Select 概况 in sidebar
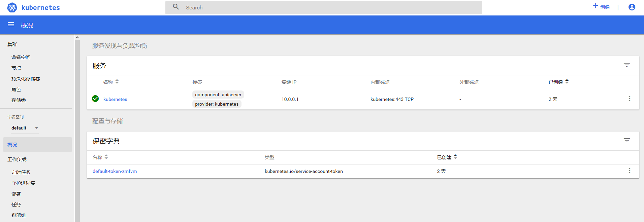 pos(37,145)
